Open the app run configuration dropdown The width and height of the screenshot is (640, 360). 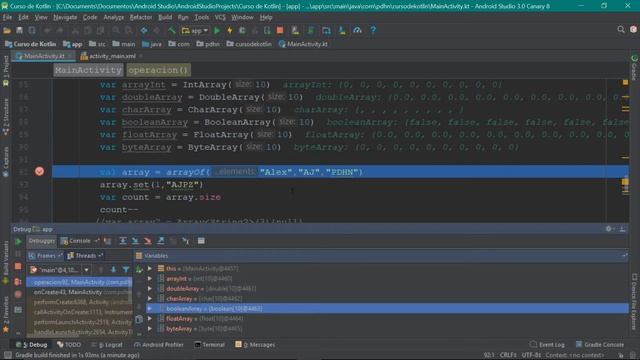[195, 31]
